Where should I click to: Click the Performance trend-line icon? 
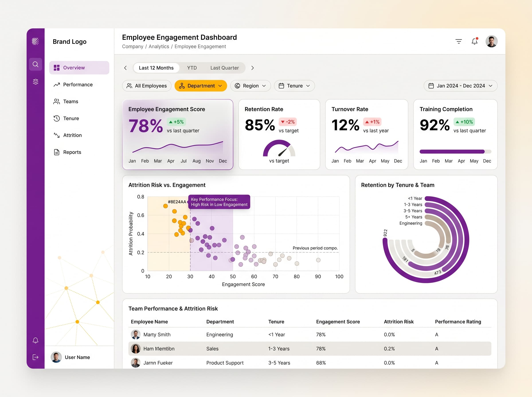(57, 85)
